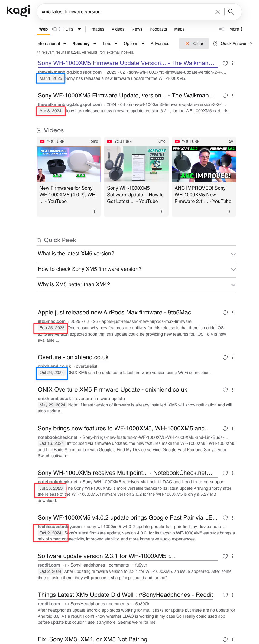Open the Recency sort dropdown
Image resolution: width=259 pixels, height=644 pixels.
click(x=84, y=44)
